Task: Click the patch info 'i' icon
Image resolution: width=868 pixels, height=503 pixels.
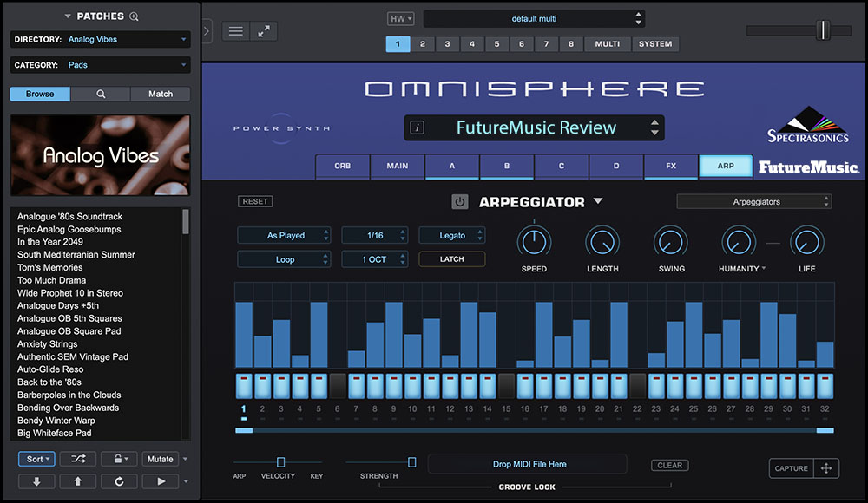Action: pyautogui.click(x=417, y=127)
